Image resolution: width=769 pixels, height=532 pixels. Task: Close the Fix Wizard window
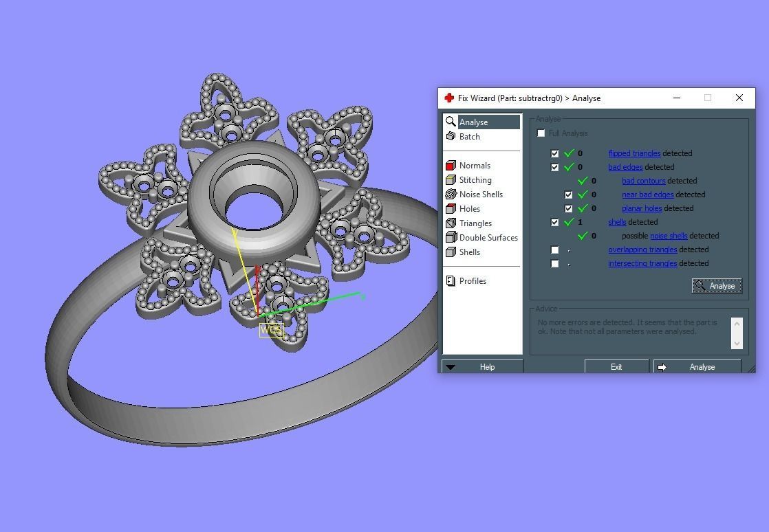click(x=739, y=98)
